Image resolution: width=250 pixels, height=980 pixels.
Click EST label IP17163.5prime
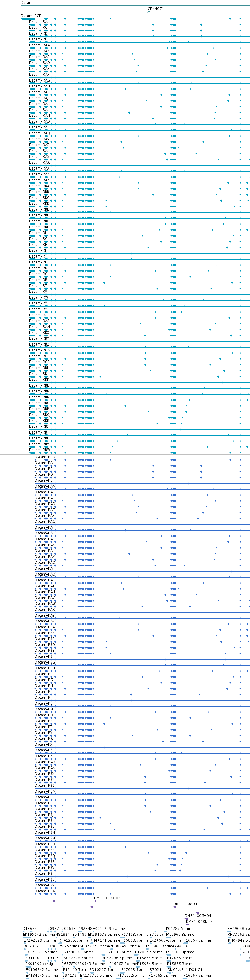pos(135,934)
